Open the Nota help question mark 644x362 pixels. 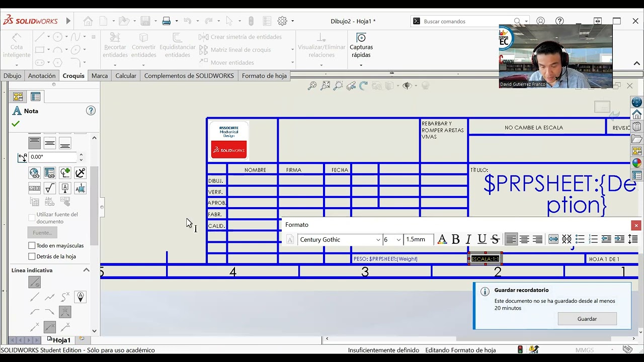(91, 111)
